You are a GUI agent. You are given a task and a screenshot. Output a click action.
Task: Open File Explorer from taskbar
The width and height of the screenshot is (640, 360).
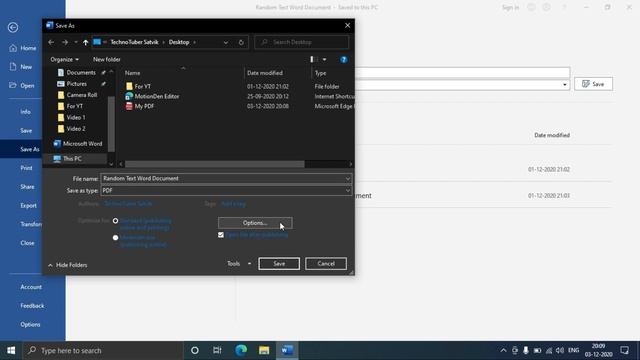tap(264, 351)
